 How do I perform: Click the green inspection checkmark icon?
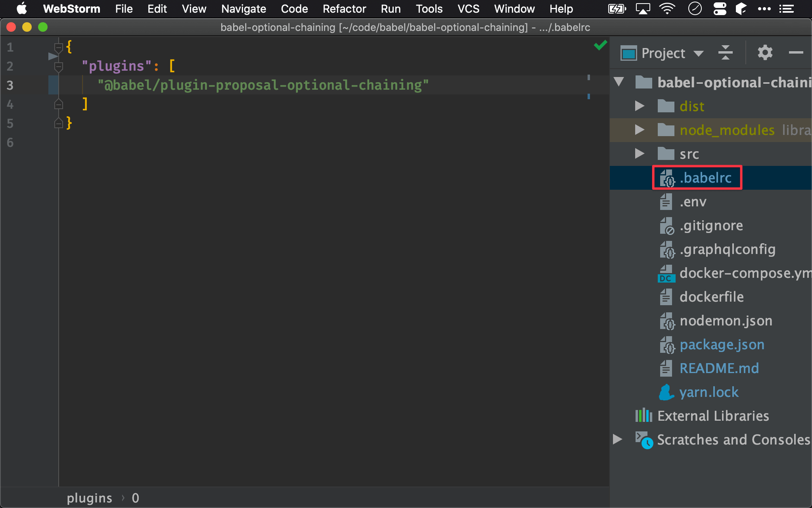[600, 45]
